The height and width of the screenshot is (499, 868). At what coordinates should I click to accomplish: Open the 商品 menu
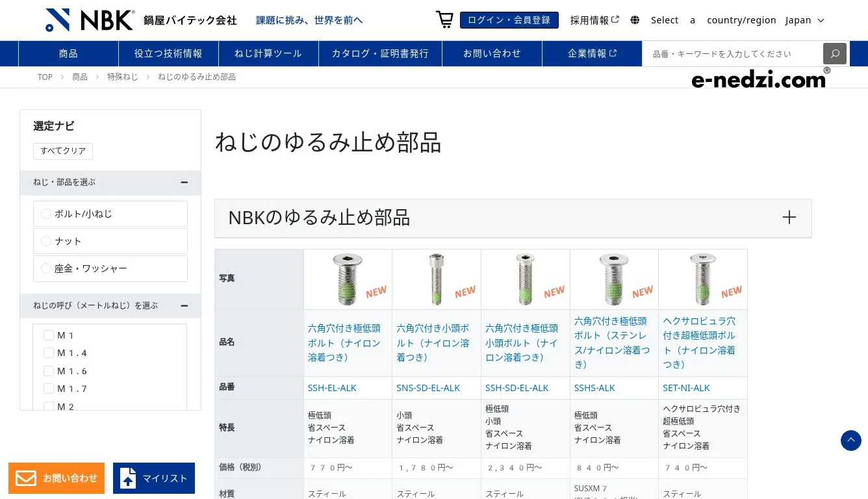68,53
